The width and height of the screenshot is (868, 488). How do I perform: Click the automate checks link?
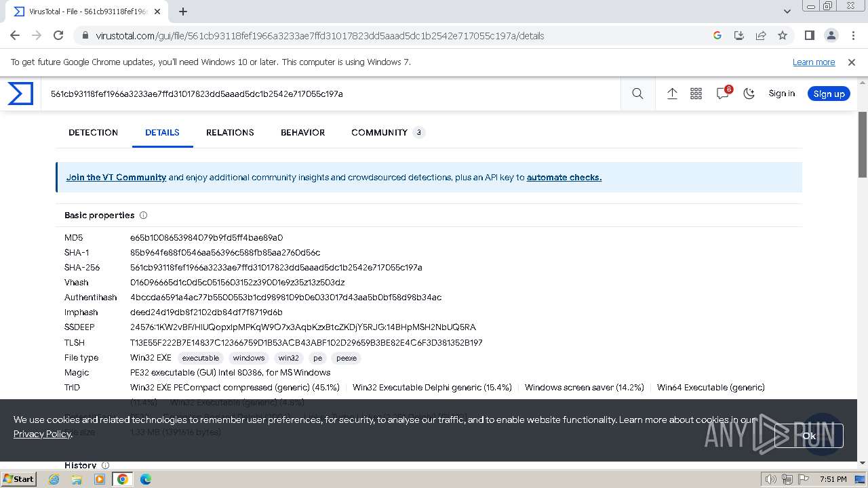564,177
